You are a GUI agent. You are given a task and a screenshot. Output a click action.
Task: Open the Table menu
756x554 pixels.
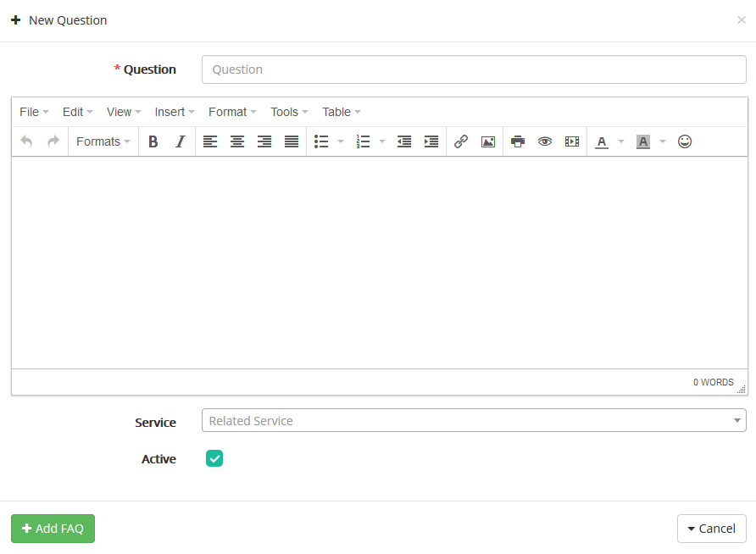pos(341,112)
